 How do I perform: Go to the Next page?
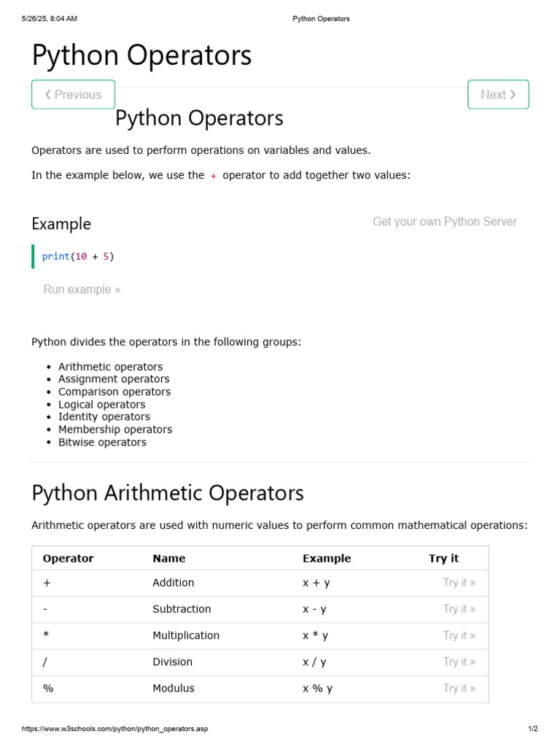(x=498, y=95)
